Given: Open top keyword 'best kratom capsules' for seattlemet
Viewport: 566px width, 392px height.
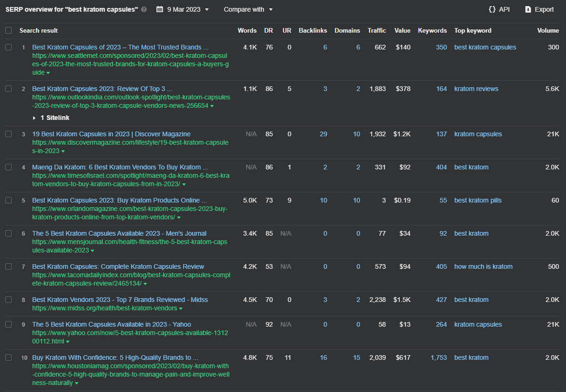Looking at the screenshot, I should pyautogui.click(x=485, y=47).
